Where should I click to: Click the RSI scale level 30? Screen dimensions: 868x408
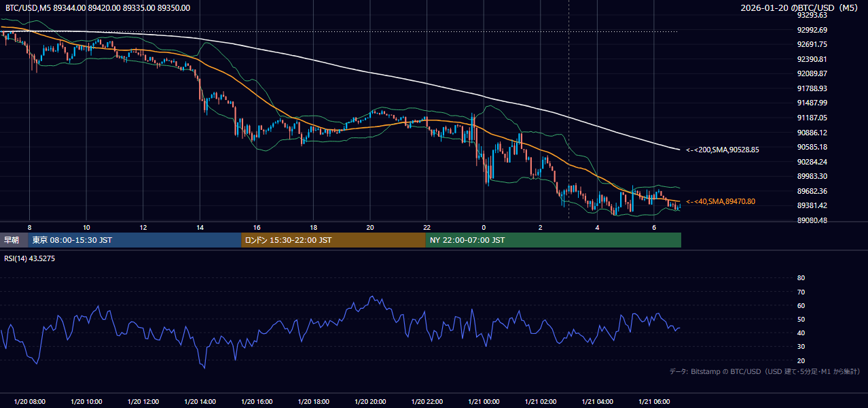pyautogui.click(x=801, y=347)
